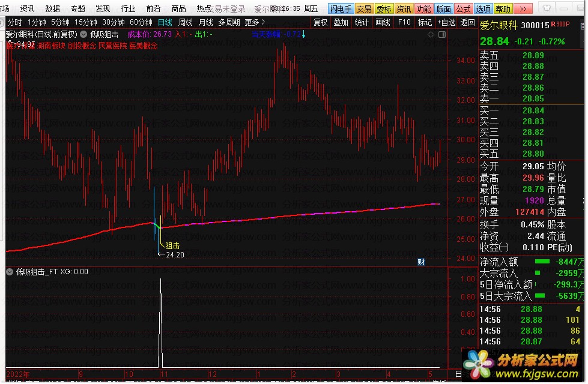Click the blue down arrow beside 当天涨幅
588x384 pixels.
[x=303, y=34]
